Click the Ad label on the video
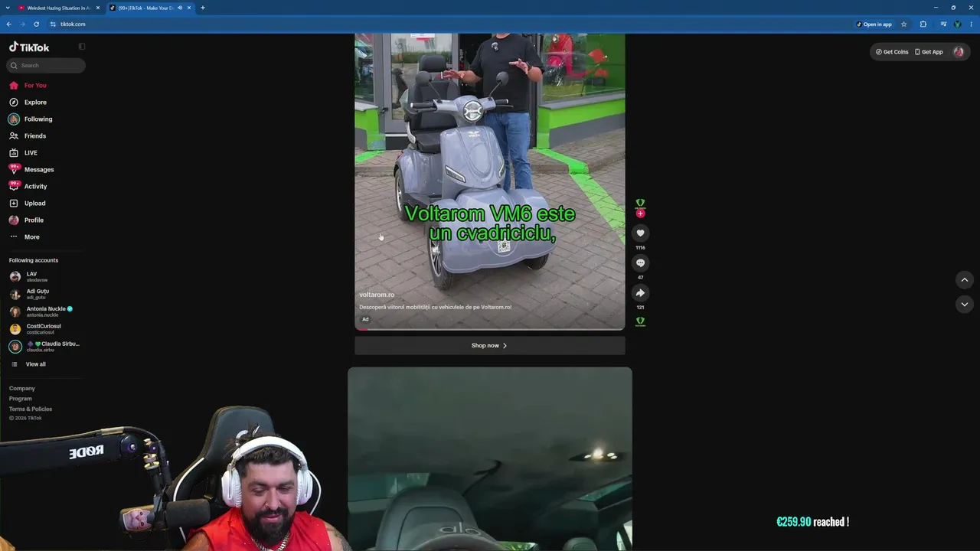This screenshot has width=980, height=551. point(365,319)
